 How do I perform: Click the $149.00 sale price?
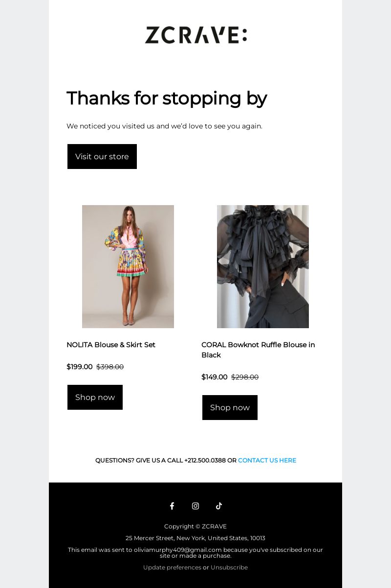pyautogui.click(x=214, y=377)
